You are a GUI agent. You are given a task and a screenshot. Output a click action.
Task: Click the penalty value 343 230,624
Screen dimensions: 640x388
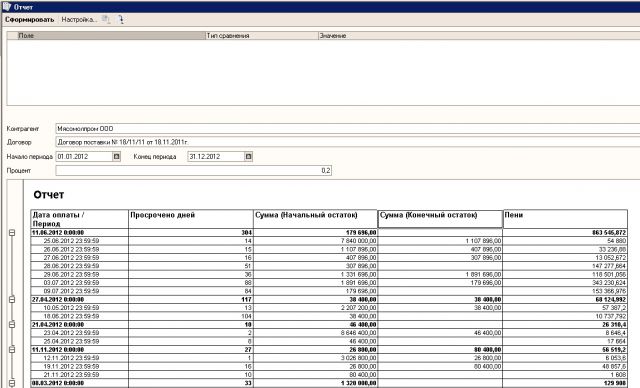point(609,283)
